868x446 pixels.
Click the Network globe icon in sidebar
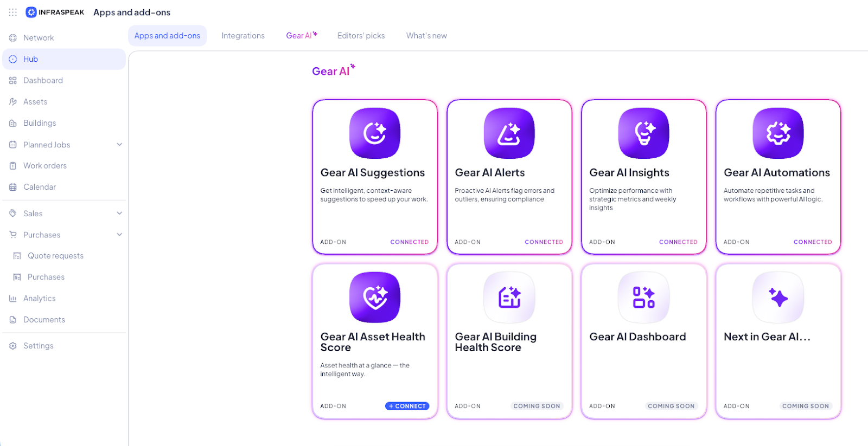[x=13, y=38]
